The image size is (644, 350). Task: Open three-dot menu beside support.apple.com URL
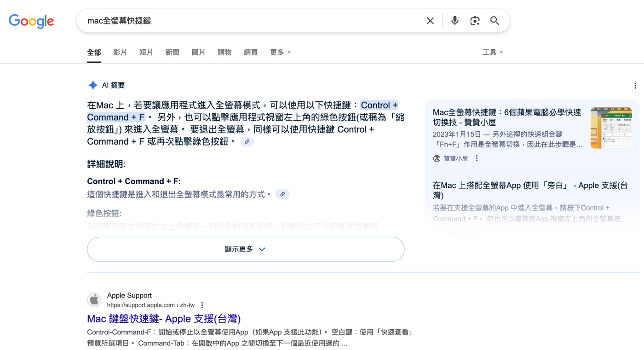click(x=202, y=305)
